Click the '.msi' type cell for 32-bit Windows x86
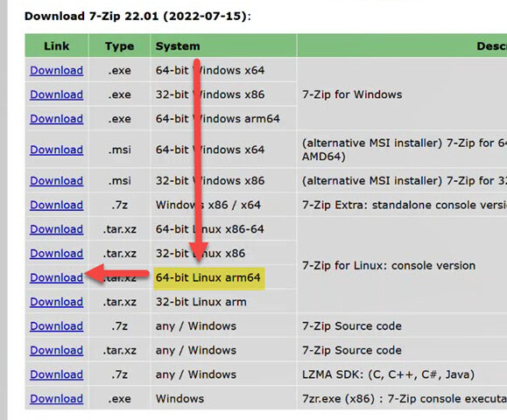This screenshot has width=507, height=420. click(x=119, y=180)
